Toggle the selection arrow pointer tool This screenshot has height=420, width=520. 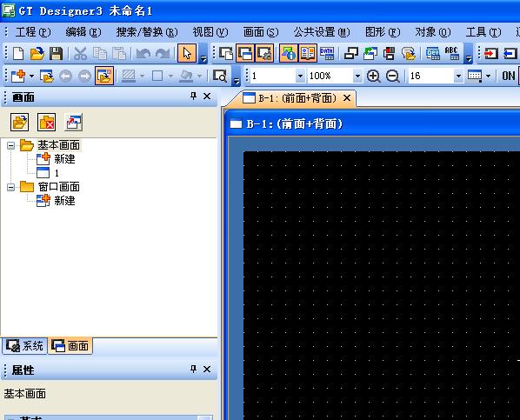187,53
